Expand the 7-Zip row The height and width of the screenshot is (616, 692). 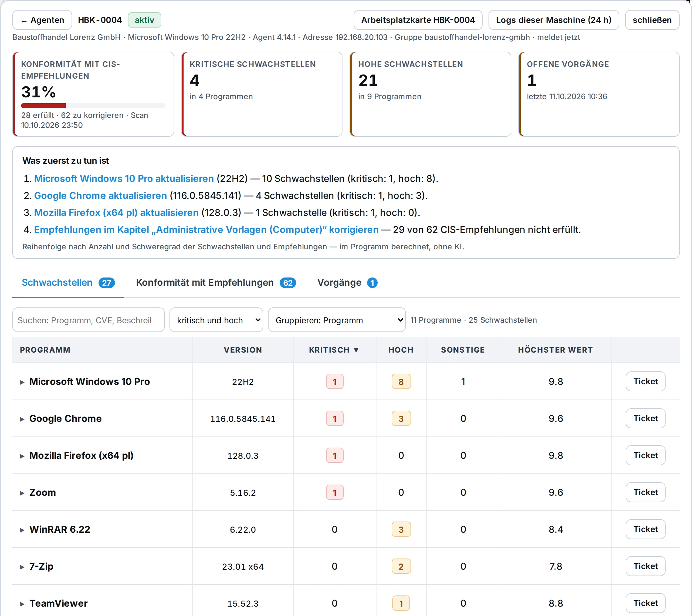point(22,566)
